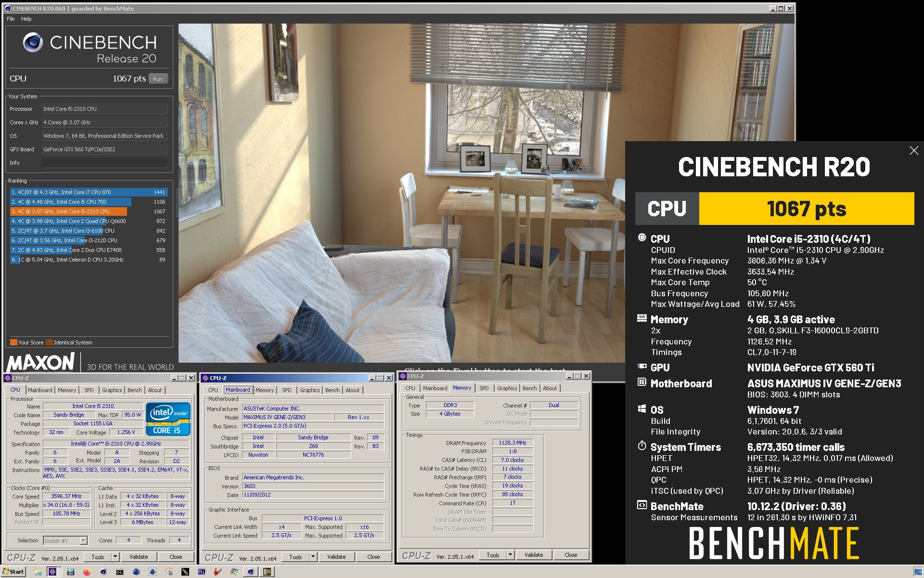This screenshot has width=924, height=578.
Task: Click the BIOS Version field 3603
Action: tap(313, 486)
